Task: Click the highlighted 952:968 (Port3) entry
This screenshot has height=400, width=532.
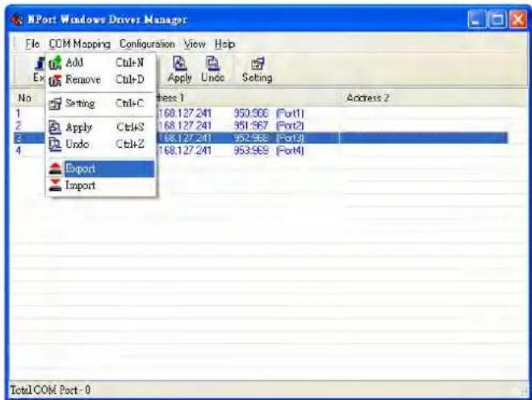Action: tap(269, 138)
